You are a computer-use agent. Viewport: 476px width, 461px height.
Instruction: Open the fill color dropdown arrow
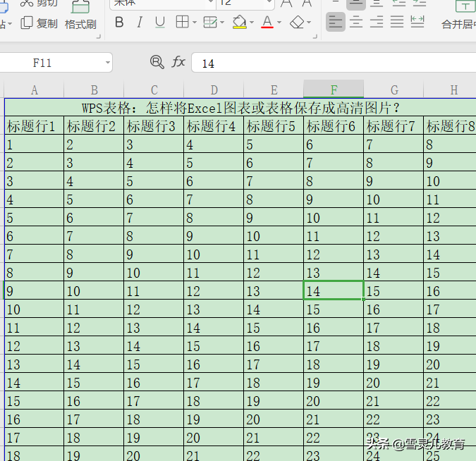[251, 22]
